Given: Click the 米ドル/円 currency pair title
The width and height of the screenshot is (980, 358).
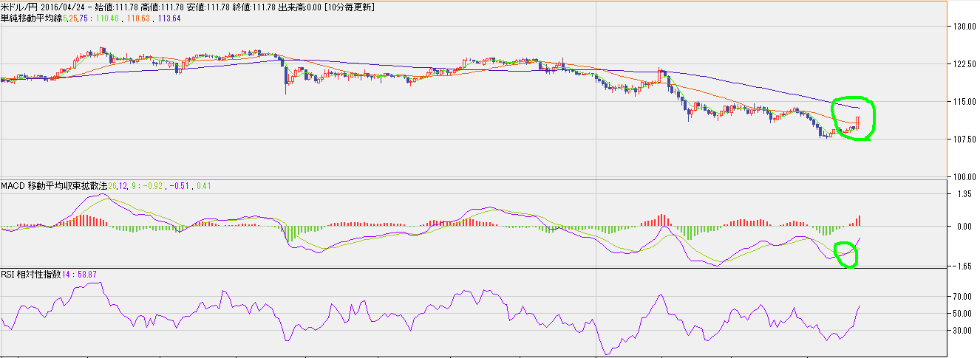Looking at the screenshot, I should (20, 7).
